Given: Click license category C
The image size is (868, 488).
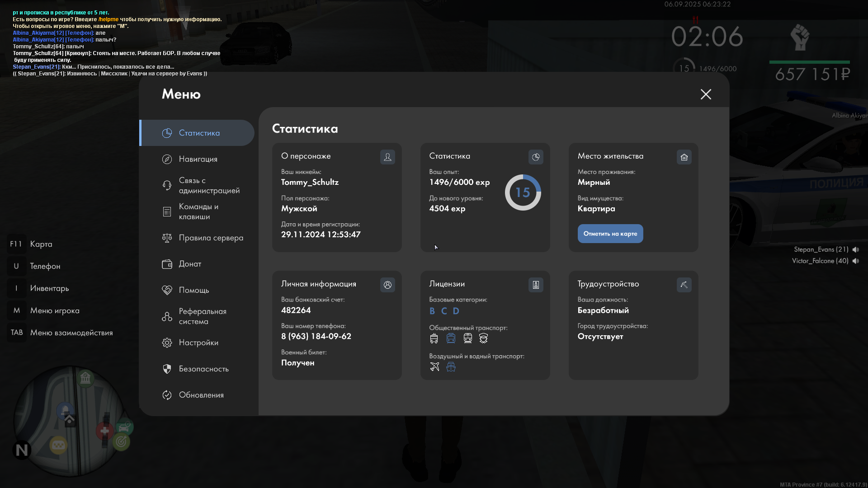Looking at the screenshot, I should click(444, 311).
